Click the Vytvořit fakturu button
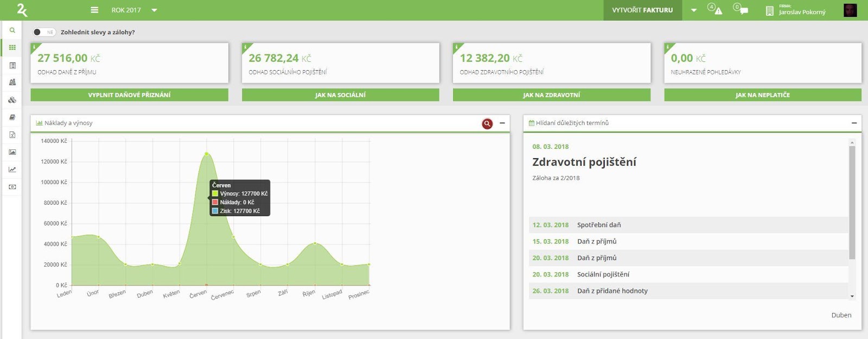 pos(642,10)
